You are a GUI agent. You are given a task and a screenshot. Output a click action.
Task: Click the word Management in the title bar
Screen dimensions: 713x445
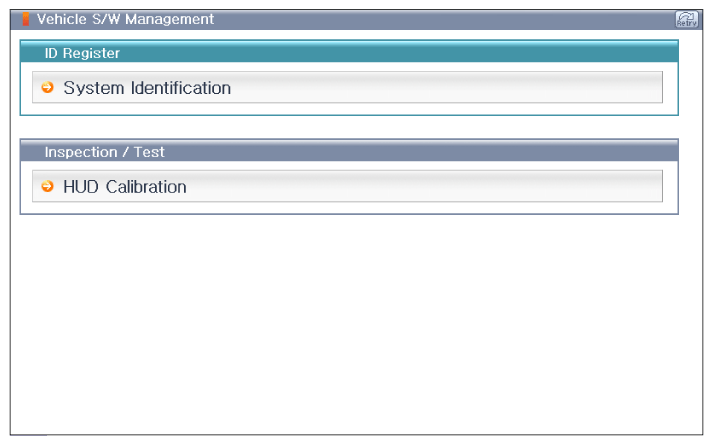(x=169, y=20)
